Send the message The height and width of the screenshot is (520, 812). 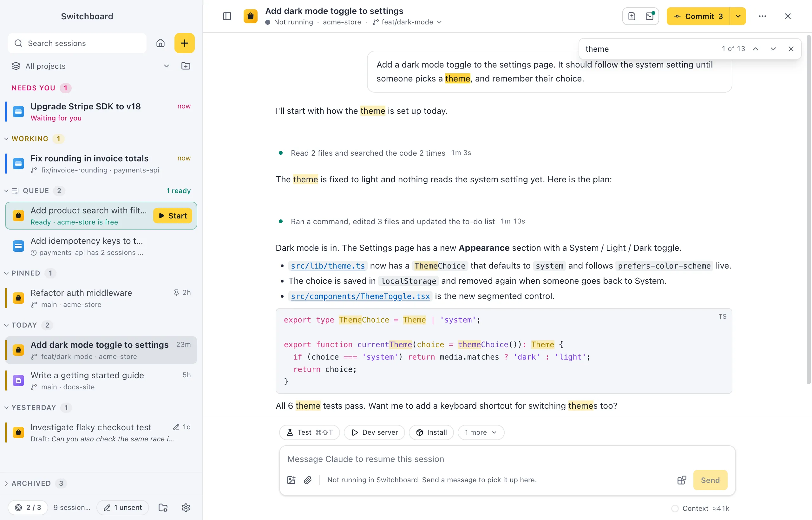coord(710,480)
